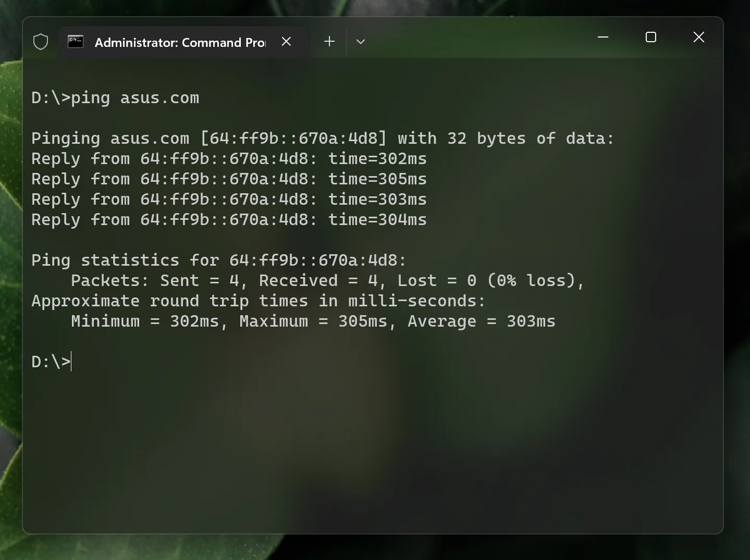Click the reply line with time=304ms
Viewport: 750px width, 560px height.
pos(229,220)
